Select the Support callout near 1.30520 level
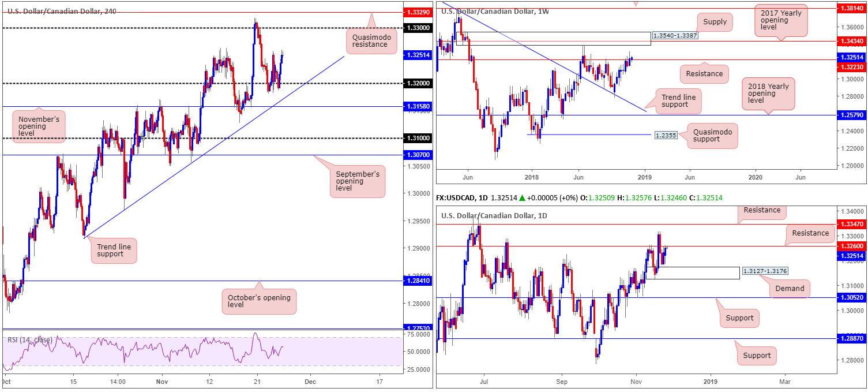868x392 pixels. pyautogui.click(x=739, y=318)
